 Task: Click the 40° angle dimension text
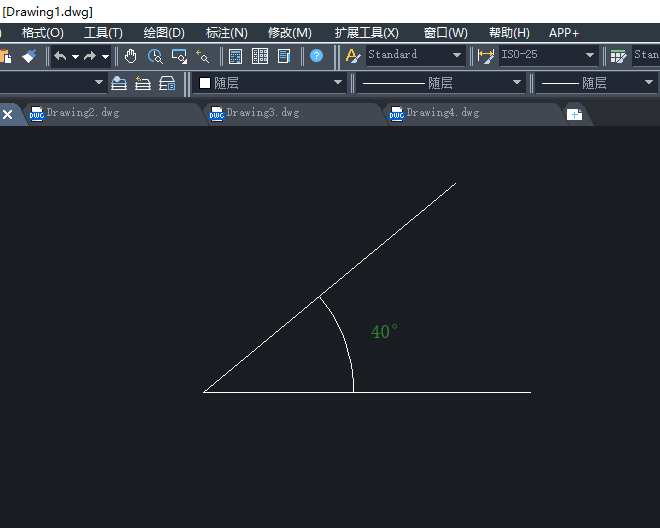click(x=384, y=332)
